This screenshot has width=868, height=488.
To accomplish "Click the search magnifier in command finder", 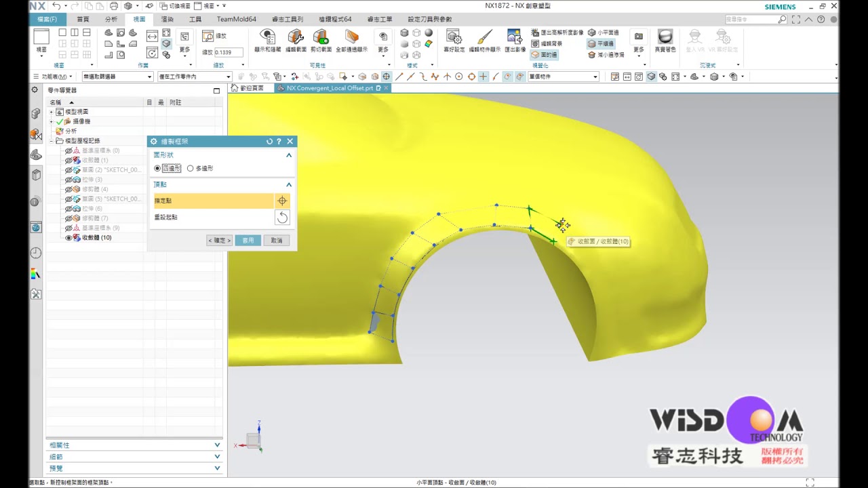I will click(782, 20).
